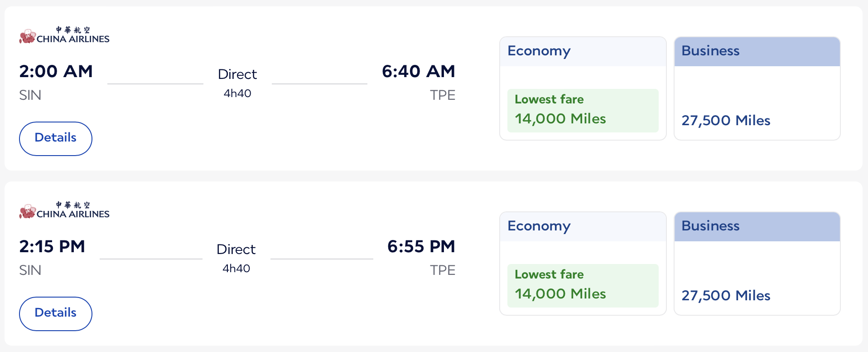Image resolution: width=868 pixels, height=352 pixels.
Task: Click China Airlines logo on 2:15 PM flight
Action: point(64,210)
